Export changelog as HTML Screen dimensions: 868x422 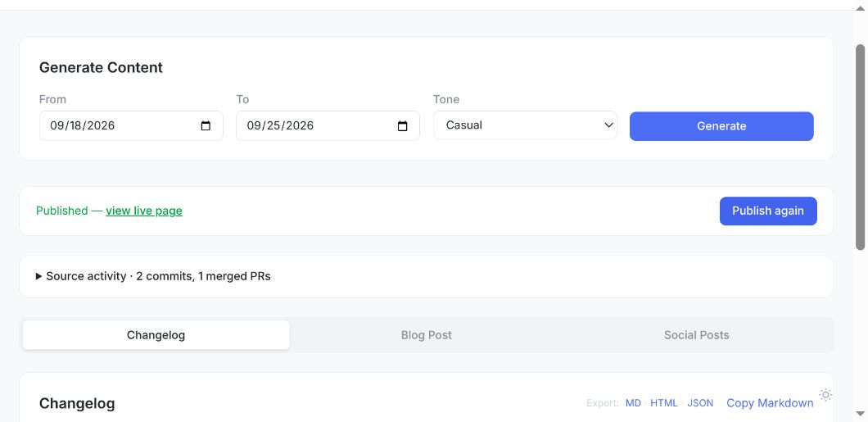click(664, 403)
